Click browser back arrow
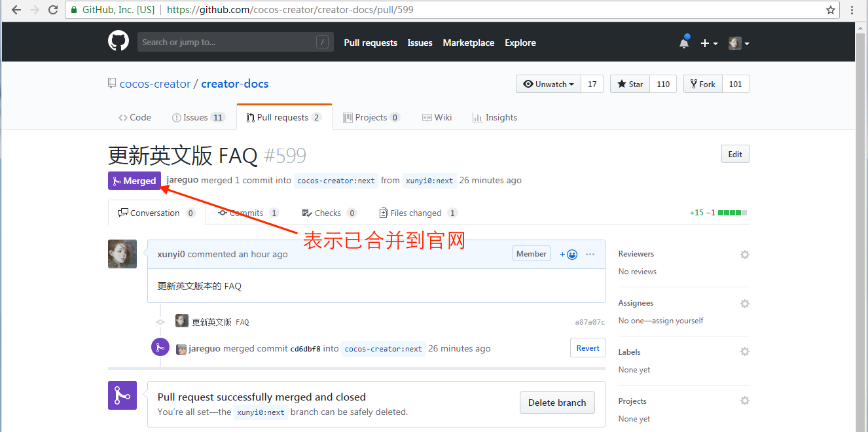The height and width of the screenshot is (432, 868). 16,10
